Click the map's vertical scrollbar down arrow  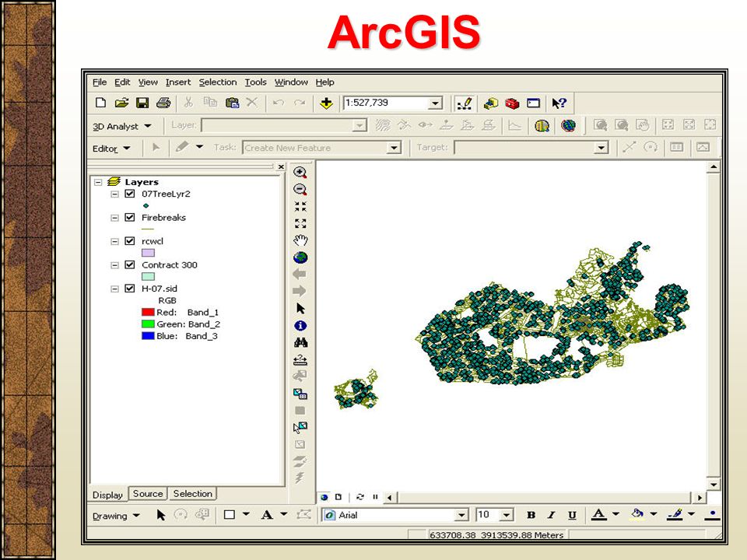(714, 485)
